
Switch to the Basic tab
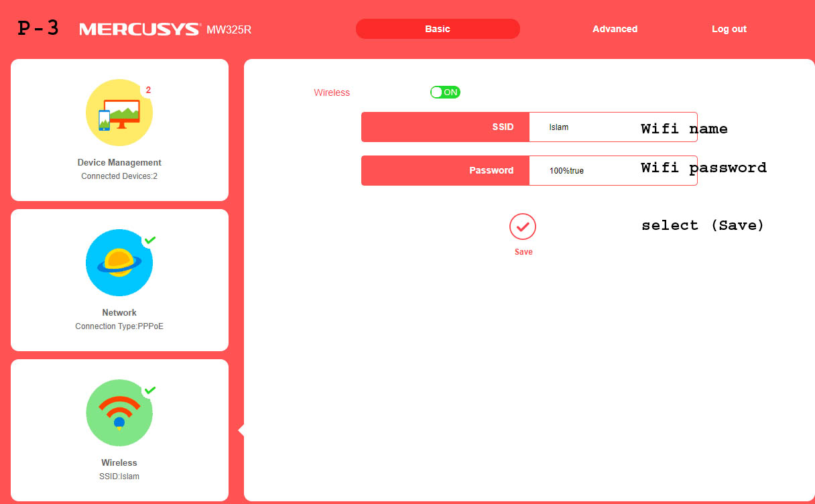coord(438,29)
